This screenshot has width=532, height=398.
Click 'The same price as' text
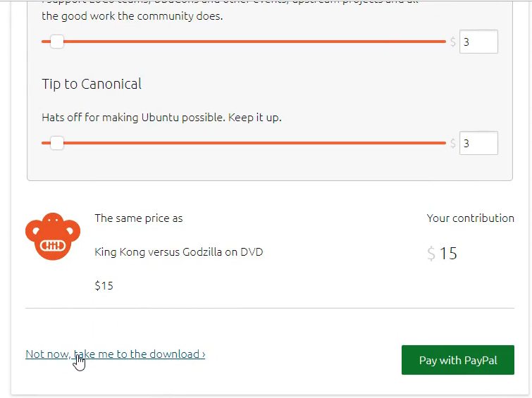click(x=138, y=218)
